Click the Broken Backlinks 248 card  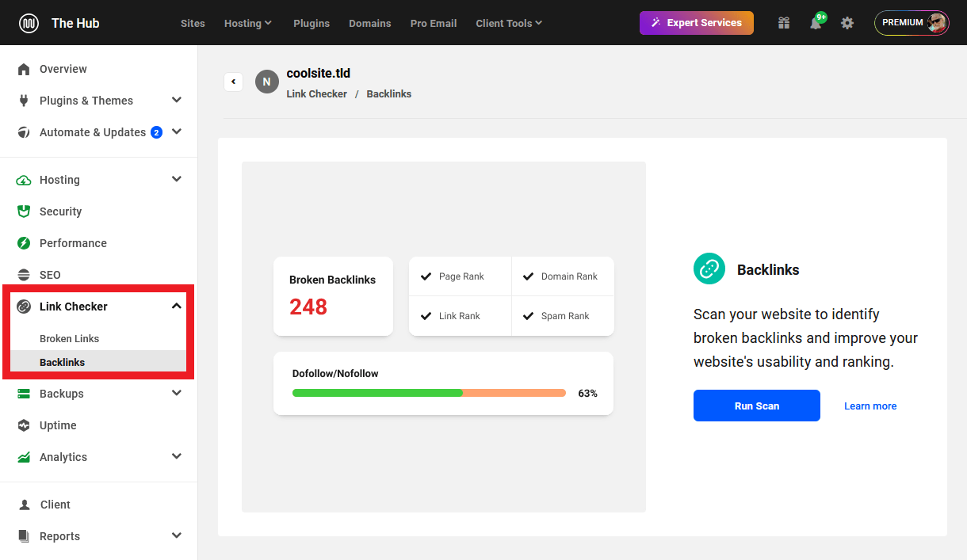[333, 296]
